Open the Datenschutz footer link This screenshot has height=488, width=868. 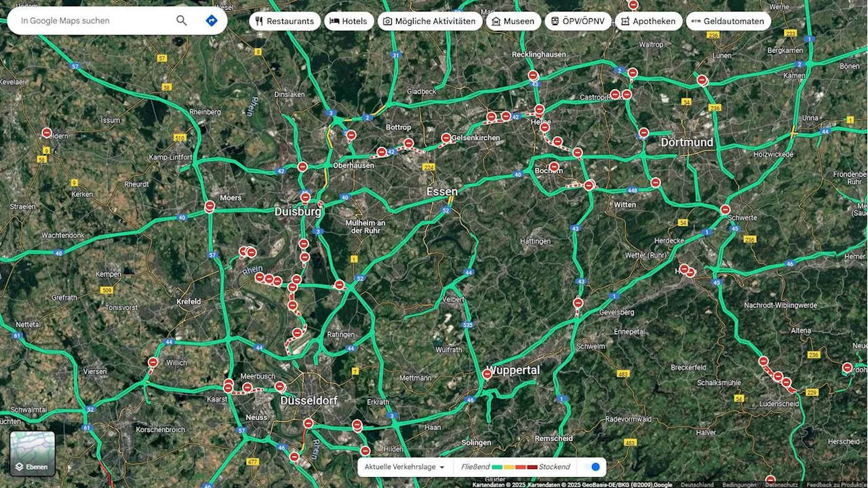[x=781, y=485]
